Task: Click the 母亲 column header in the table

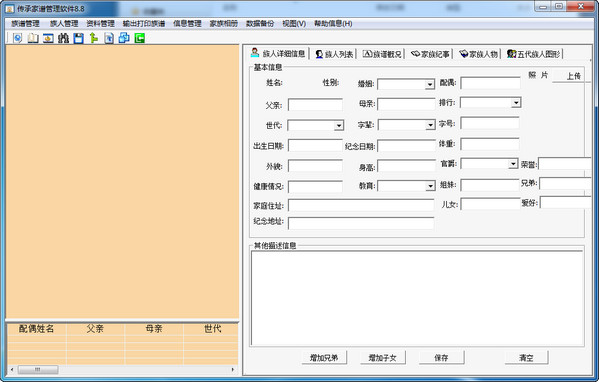Action: (154, 329)
